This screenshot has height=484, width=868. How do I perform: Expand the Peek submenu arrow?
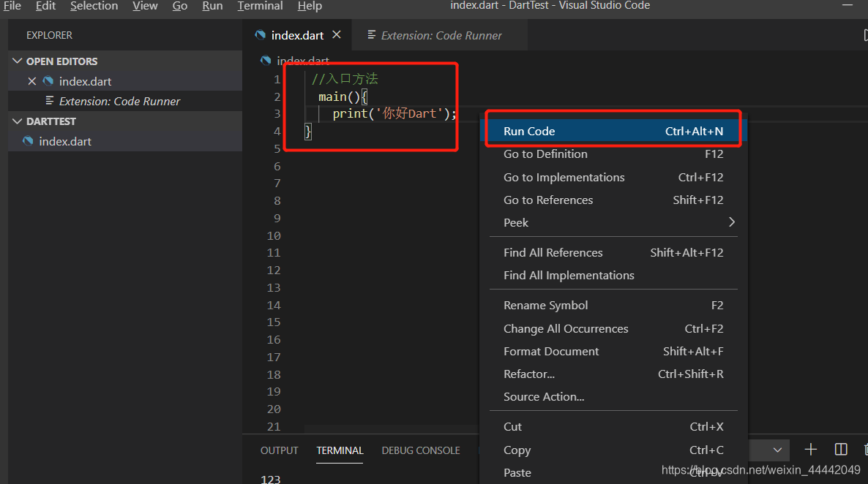pos(731,222)
